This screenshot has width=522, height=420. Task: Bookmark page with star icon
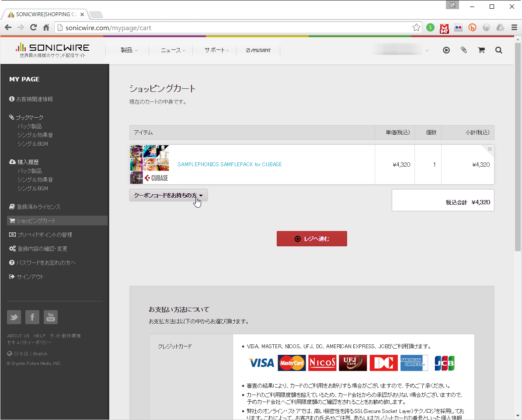(416, 28)
